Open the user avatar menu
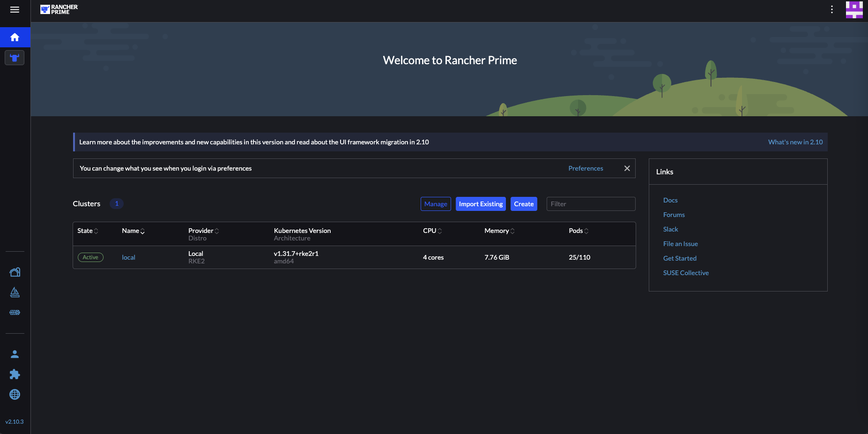Image resolution: width=868 pixels, height=434 pixels. [854, 10]
